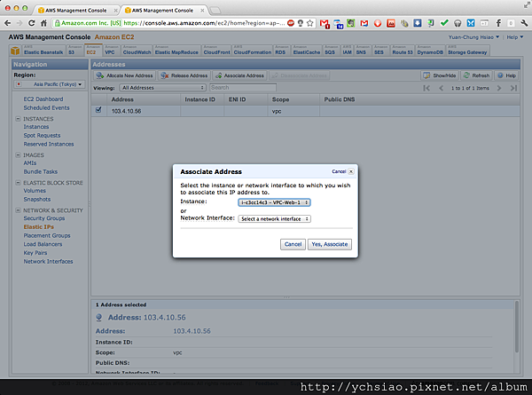This screenshot has height=395, width=532.
Task: Click the Show/Hide button
Action: [440, 75]
